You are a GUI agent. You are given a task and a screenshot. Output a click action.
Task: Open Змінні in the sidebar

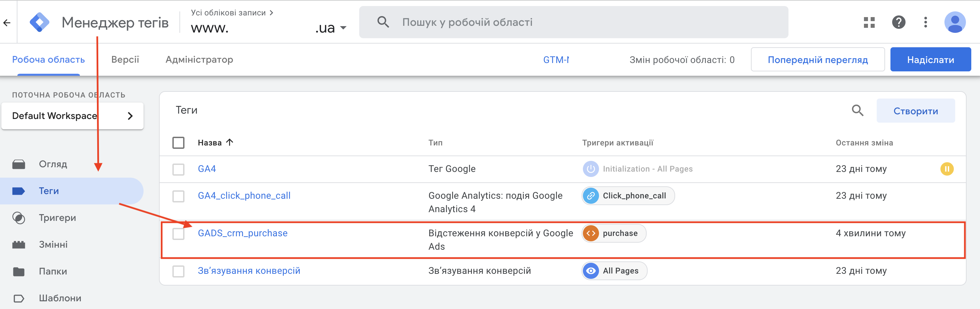(x=53, y=244)
